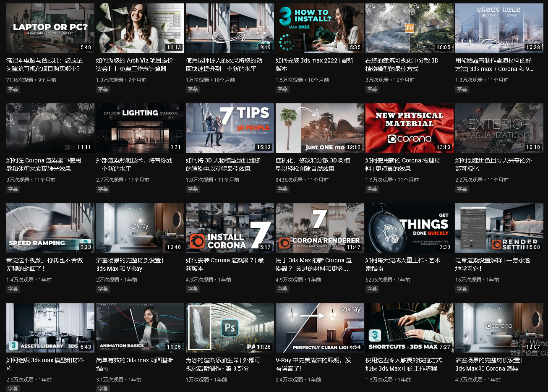The height and width of the screenshot is (392, 548).
Task: Open the 'CORONA RENDERER 7' thumbnail (11:47)
Action: 319,228
